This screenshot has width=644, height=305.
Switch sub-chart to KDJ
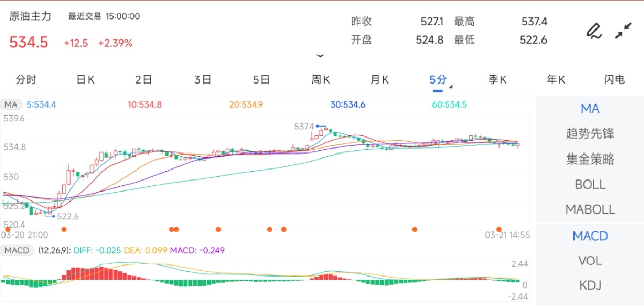pos(590,285)
